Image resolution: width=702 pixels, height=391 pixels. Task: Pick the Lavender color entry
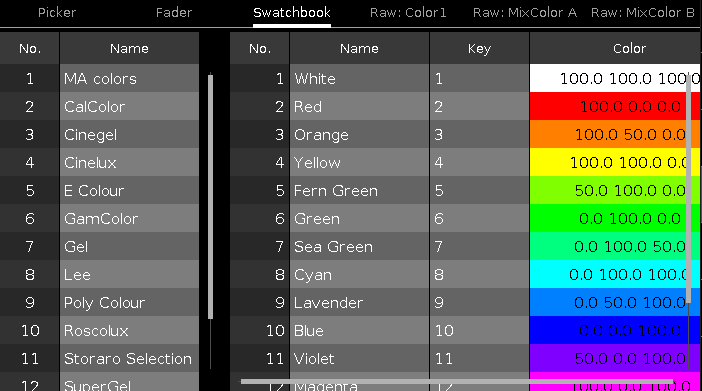tap(360, 302)
